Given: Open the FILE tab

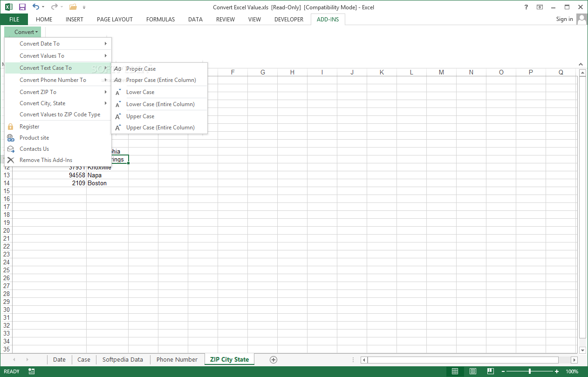Looking at the screenshot, I should pos(14,20).
